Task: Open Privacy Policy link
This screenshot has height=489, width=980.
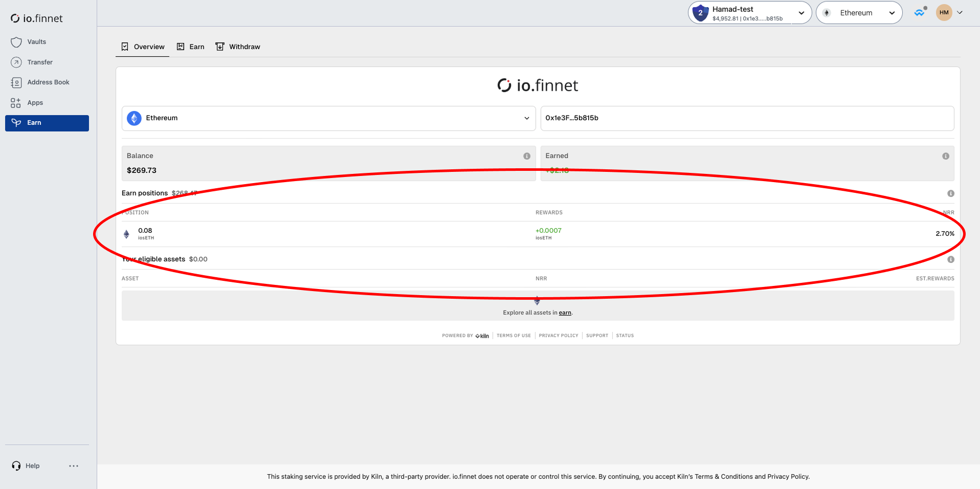Action: tap(559, 336)
